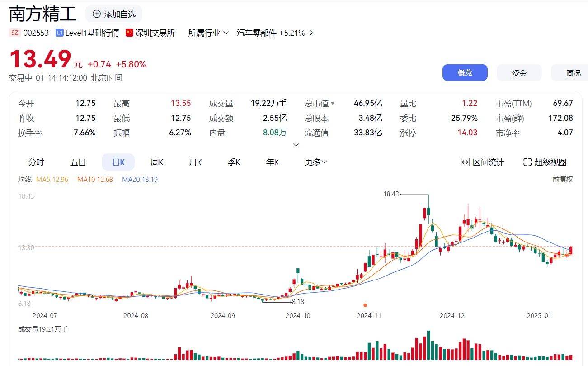Add stock via 添加自选 button
Image resolution: width=588 pixels, height=366 pixels.
point(114,14)
